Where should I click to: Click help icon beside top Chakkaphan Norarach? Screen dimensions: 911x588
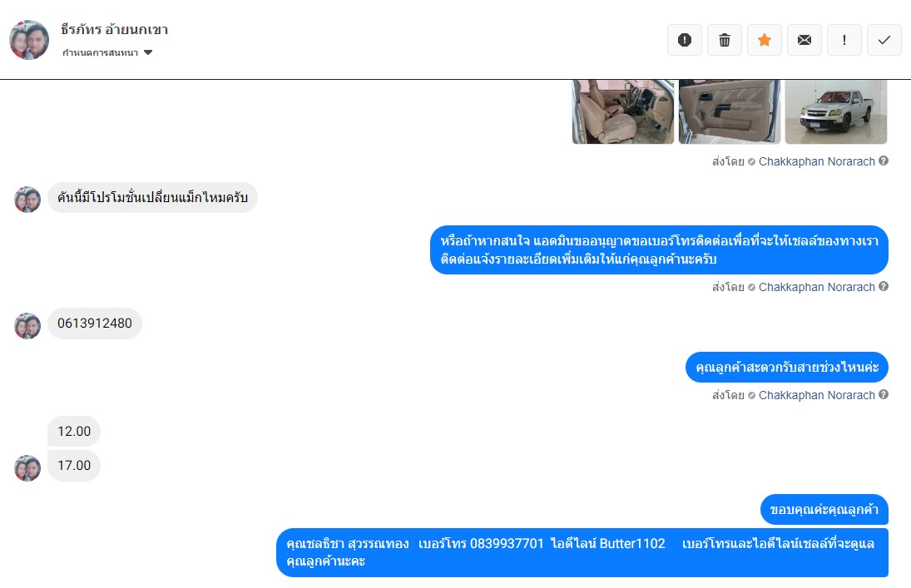pos(883,161)
